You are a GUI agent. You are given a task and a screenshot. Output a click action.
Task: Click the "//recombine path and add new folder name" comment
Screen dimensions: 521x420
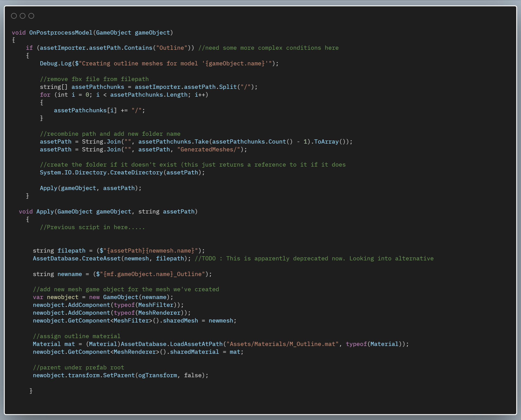[x=110, y=134]
